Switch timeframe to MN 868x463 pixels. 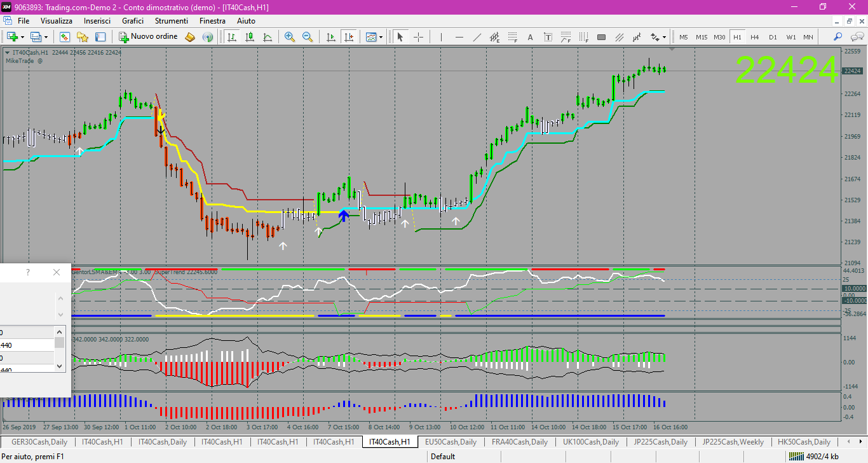pyautogui.click(x=808, y=37)
